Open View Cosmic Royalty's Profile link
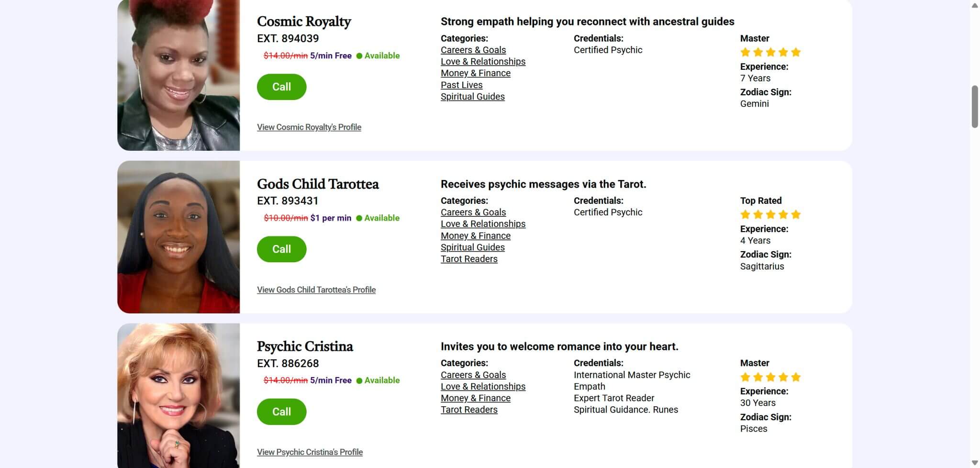Screen dimensions: 980x468 (x=309, y=127)
